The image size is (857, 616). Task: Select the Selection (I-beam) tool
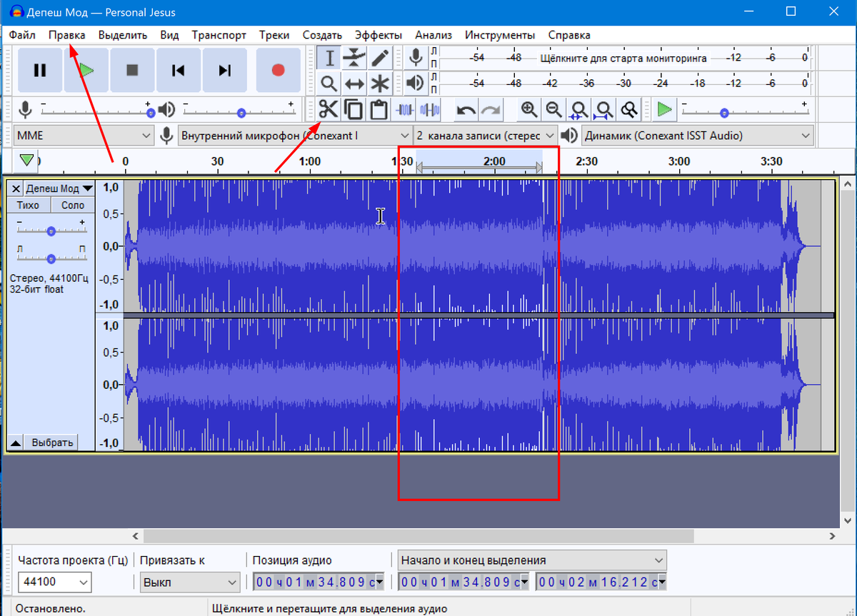pyautogui.click(x=329, y=58)
